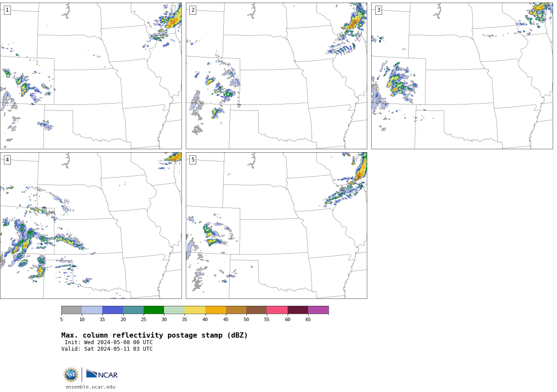This screenshot has height=392, width=557.
Task: Click the Valid: Sat 2024-05-11 03 UTC text
Action: click(107, 349)
